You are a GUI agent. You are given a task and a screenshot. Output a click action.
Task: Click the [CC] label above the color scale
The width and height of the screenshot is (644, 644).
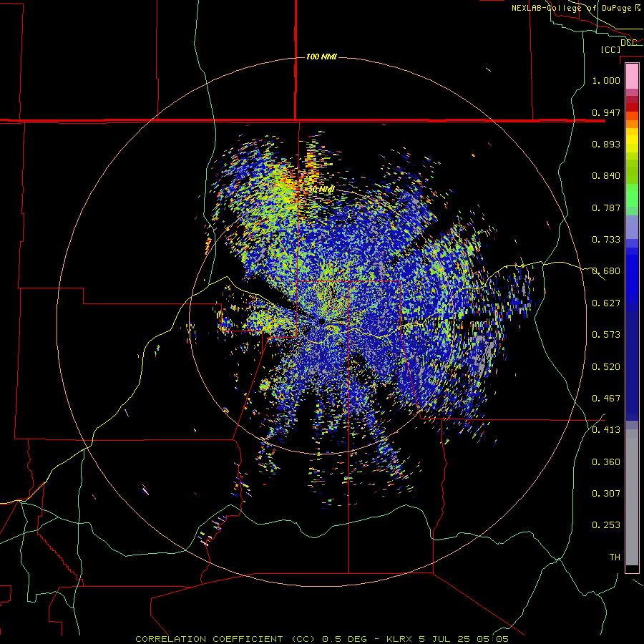tap(611, 49)
